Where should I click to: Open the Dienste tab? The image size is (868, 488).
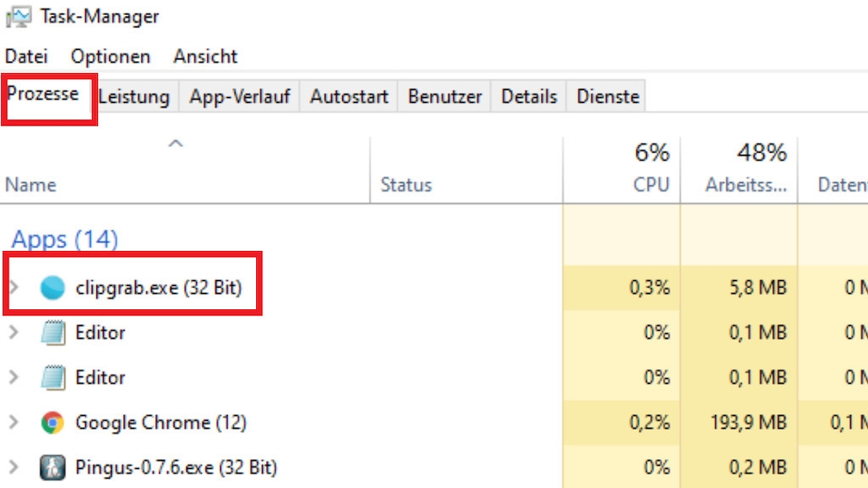(x=608, y=97)
